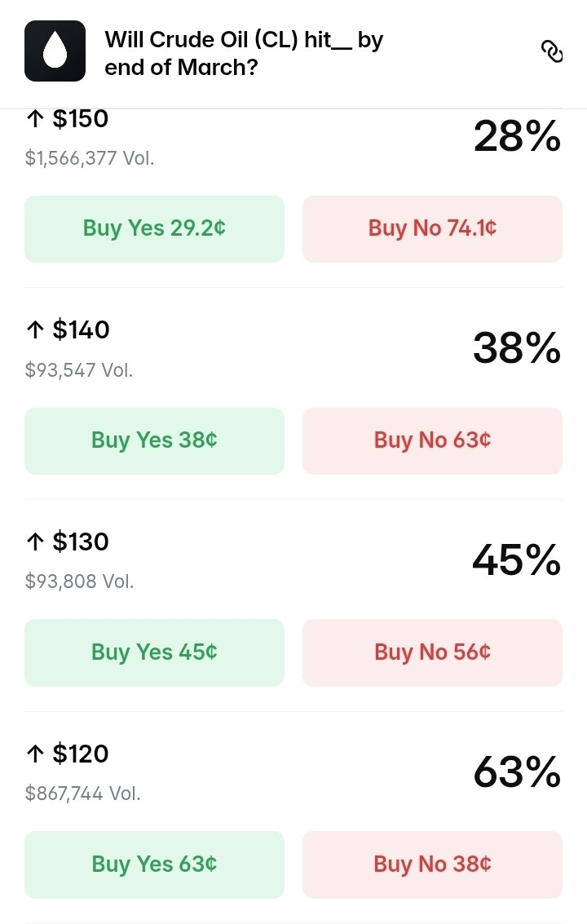Click the 28% probability figure
This screenshot has width=587, height=924.
coord(516,137)
